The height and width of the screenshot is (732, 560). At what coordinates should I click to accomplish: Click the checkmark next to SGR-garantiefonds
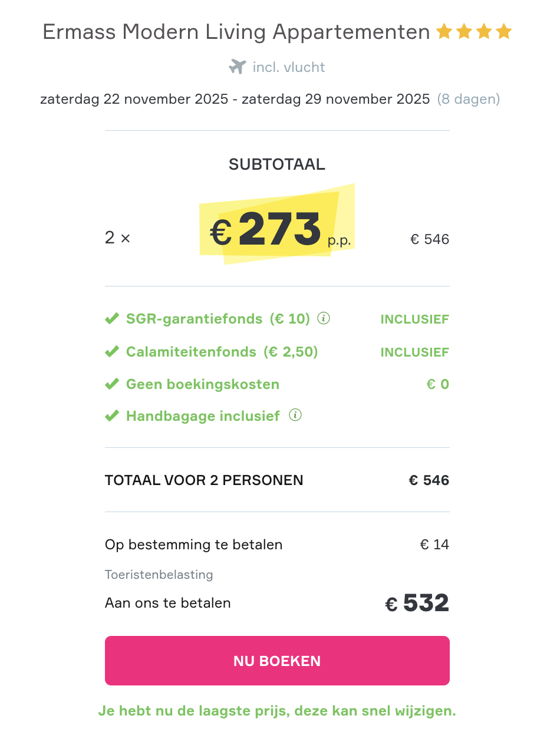coord(112,319)
